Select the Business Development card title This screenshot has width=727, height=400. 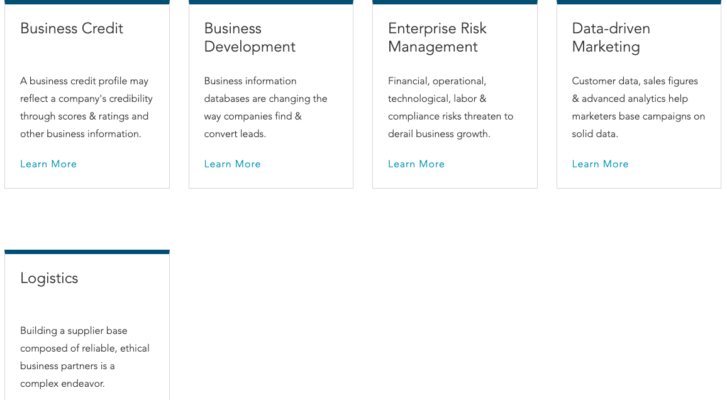pos(249,38)
